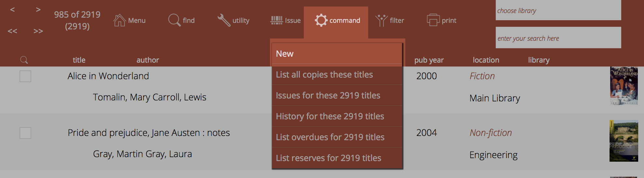Open the filter funnel icon
The height and width of the screenshot is (178, 644).
click(381, 20)
